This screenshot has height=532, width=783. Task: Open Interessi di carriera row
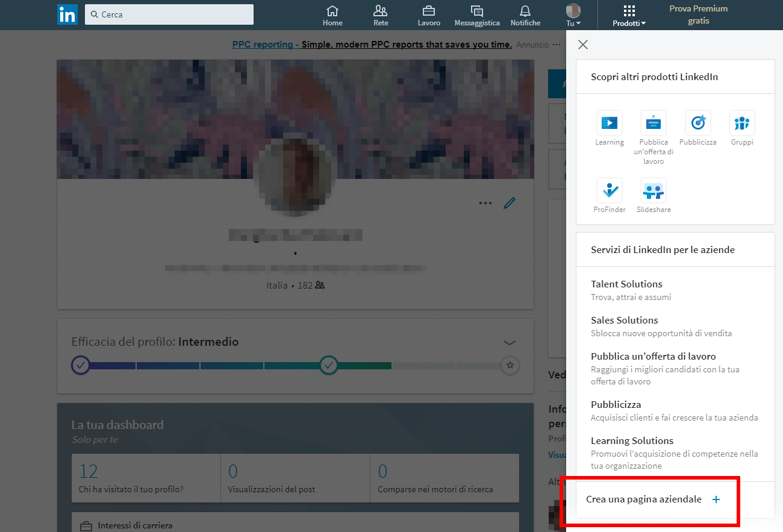point(295,522)
